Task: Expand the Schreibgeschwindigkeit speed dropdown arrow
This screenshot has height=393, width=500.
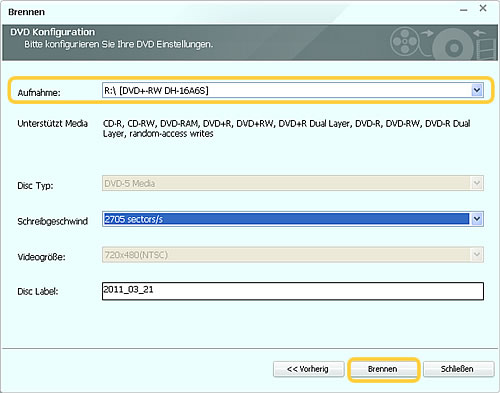Action: point(477,219)
